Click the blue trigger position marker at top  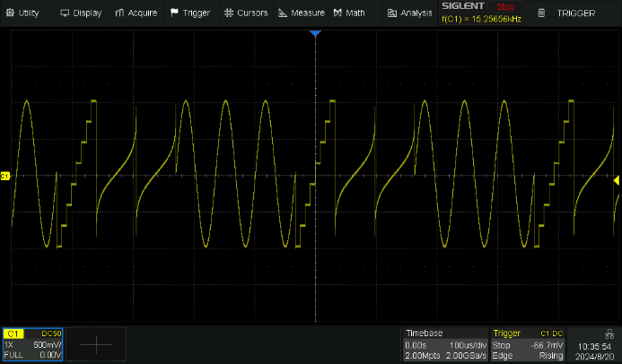tap(315, 33)
